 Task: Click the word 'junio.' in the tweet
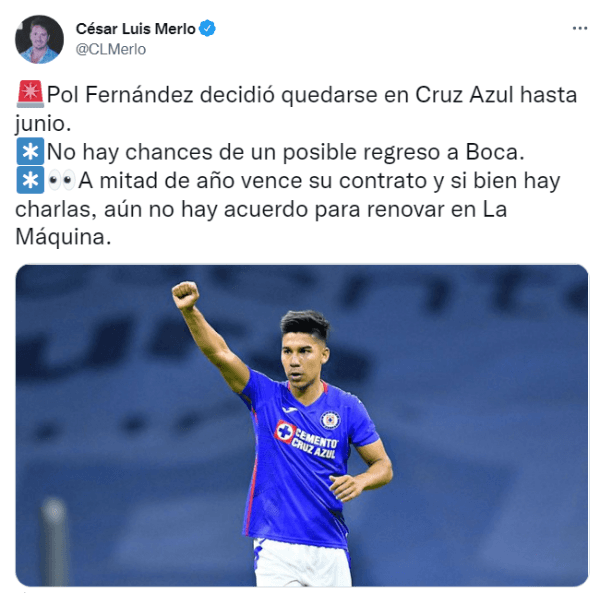[x=43, y=124]
